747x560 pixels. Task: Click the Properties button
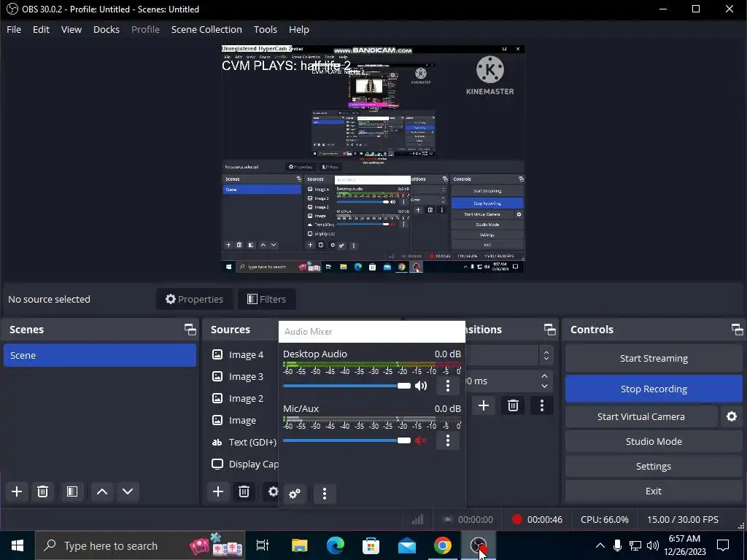pyautogui.click(x=194, y=299)
